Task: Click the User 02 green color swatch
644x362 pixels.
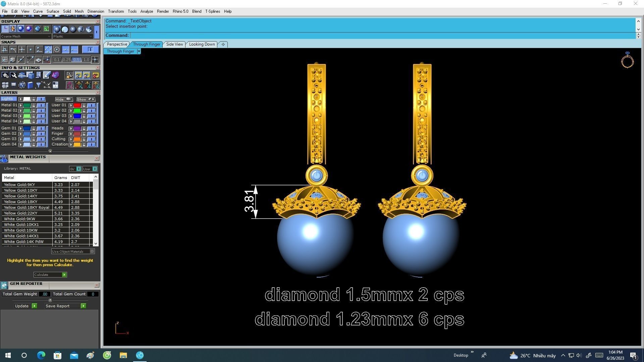Action: 77,111
